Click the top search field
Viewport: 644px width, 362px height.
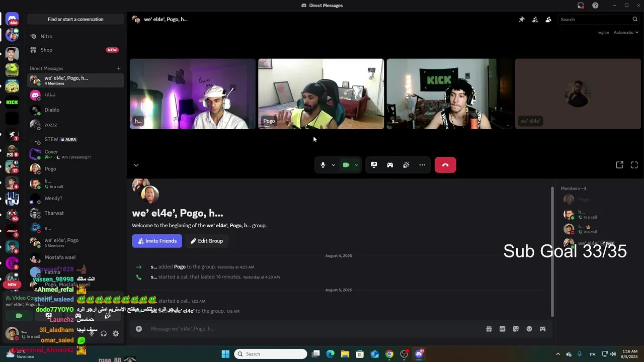(x=599, y=20)
